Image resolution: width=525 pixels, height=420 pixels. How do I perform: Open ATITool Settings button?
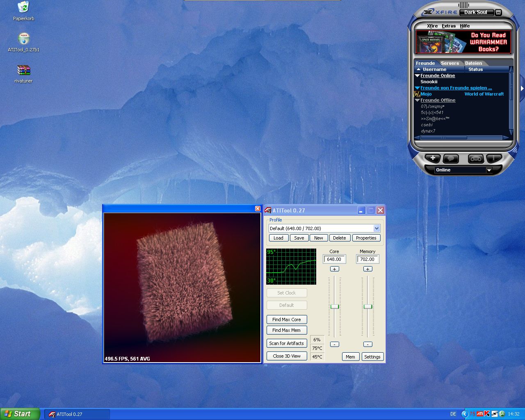372,357
